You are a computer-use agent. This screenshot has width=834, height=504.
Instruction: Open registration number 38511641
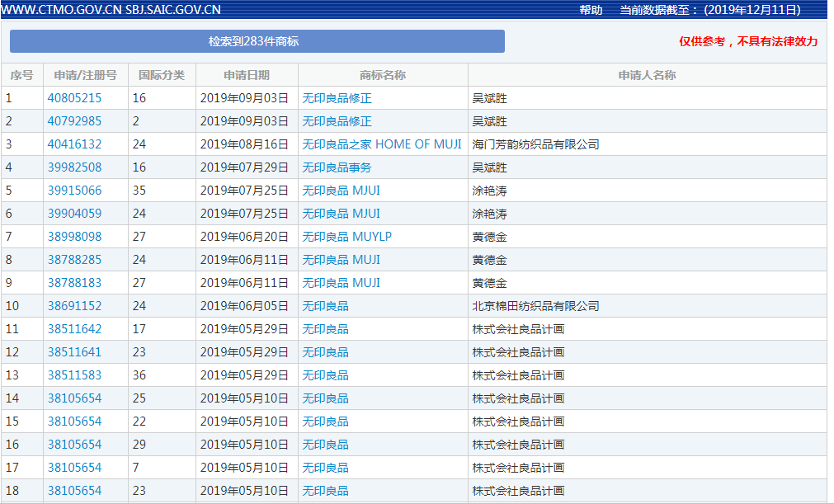[x=74, y=352]
